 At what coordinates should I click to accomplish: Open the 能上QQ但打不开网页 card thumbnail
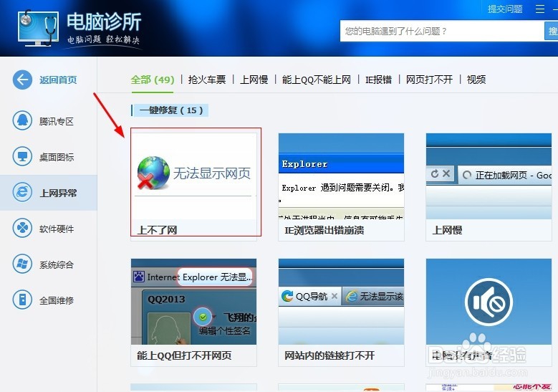coord(193,301)
